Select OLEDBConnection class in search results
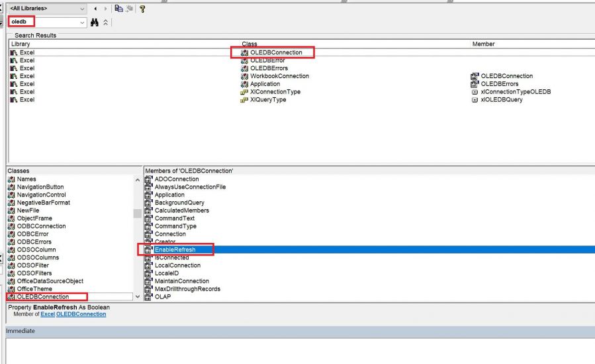This screenshot has width=595, height=364. point(276,52)
